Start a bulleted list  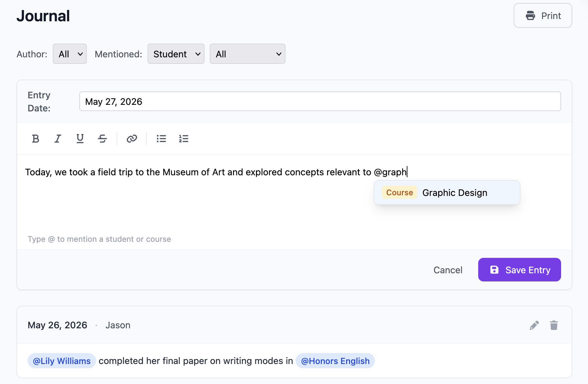pos(161,139)
